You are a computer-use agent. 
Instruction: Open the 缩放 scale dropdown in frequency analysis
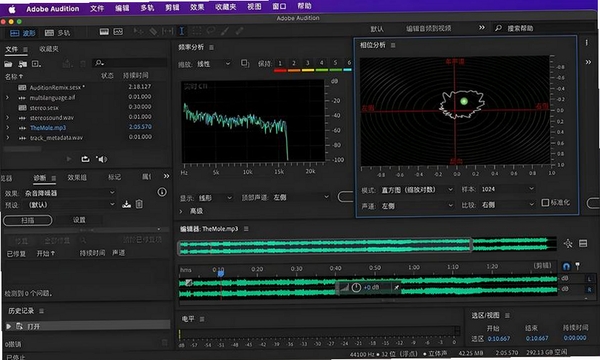(214, 64)
